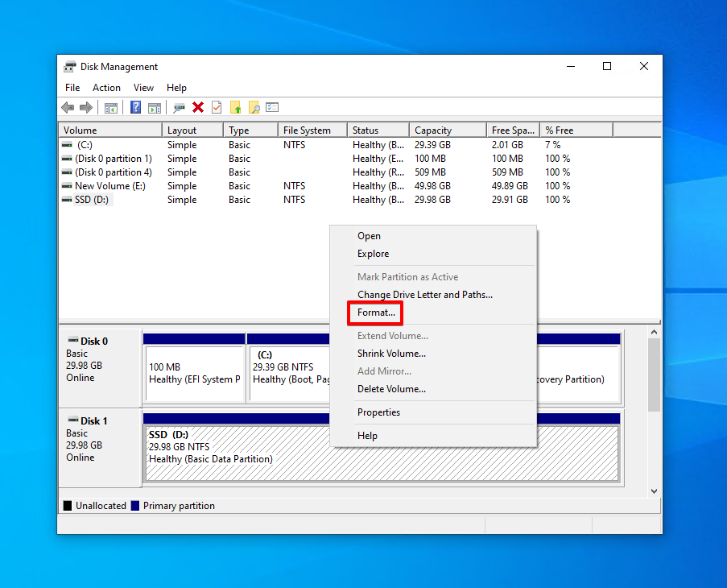Click the lower pane scroll down arrow
This screenshot has height=588, width=727.
click(654, 491)
